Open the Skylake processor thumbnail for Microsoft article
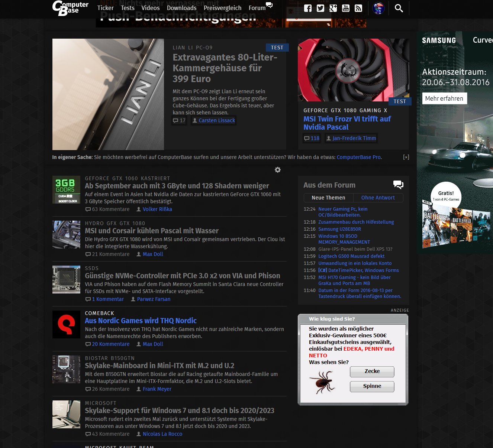Image resolution: width=493 pixels, height=448 pixels. point(66,414)
